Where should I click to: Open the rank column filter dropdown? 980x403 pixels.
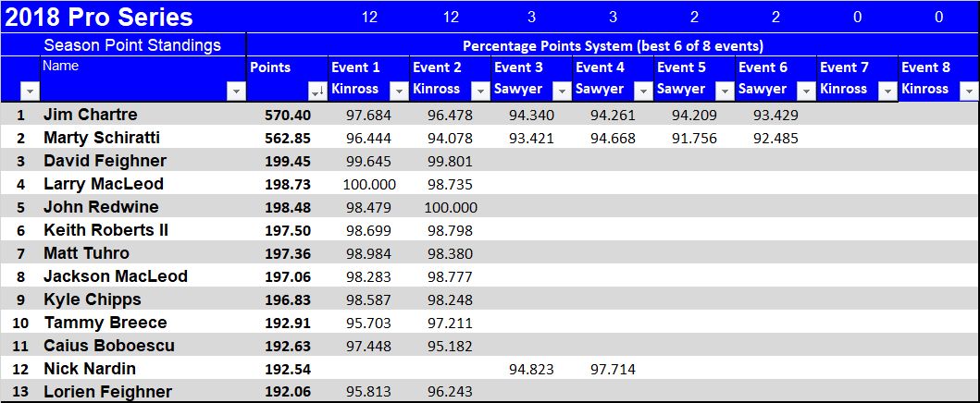[30, 91]
